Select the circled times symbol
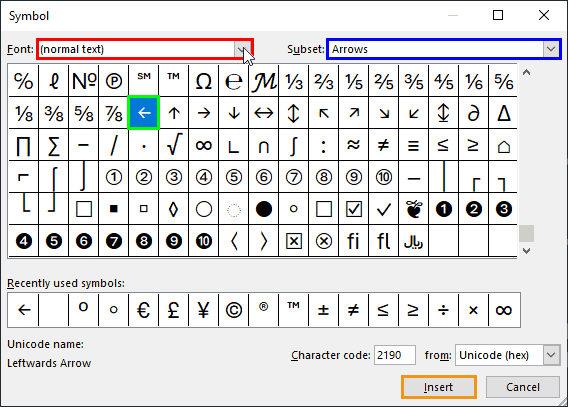 [x=324, y=241]
